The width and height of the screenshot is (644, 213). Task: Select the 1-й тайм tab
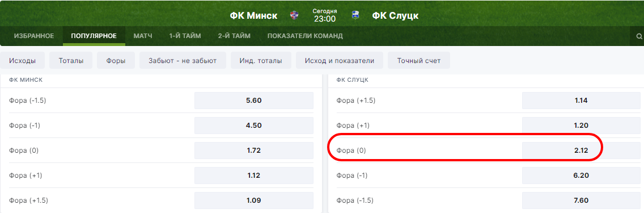point(185,36)
